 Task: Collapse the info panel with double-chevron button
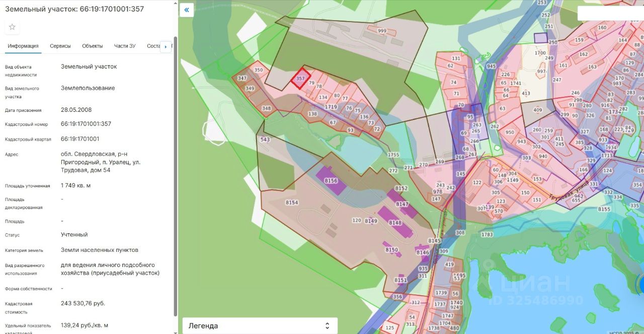click(187, 10)
